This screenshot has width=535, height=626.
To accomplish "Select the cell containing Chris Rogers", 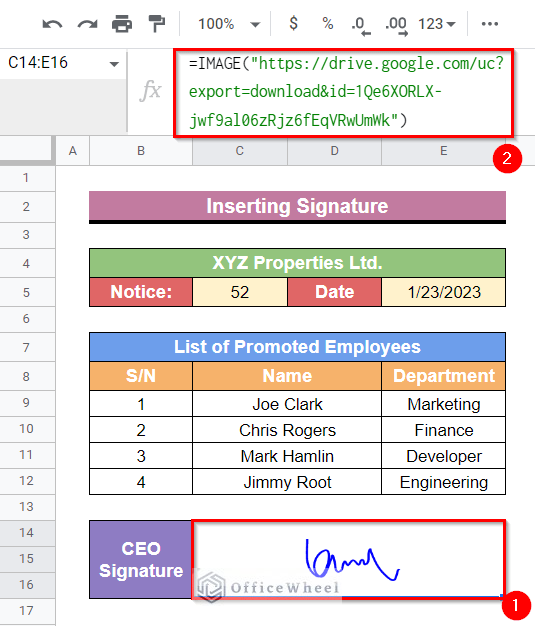I will click(x=287, y=430).
